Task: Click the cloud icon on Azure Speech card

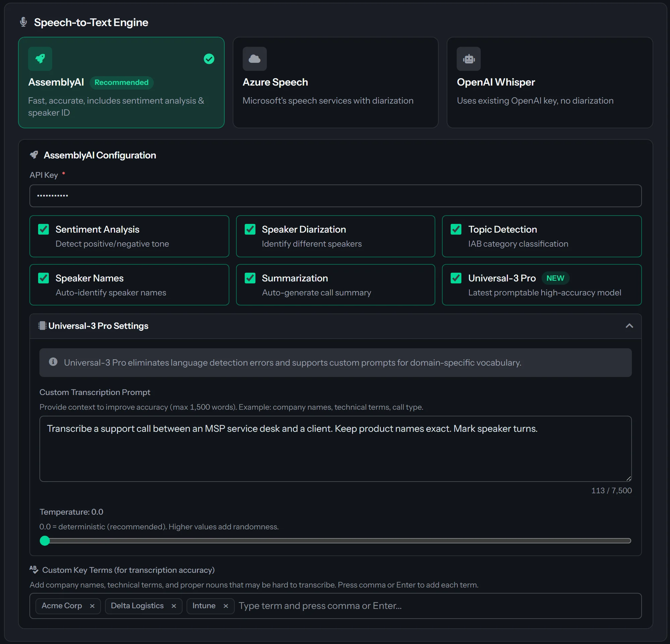Action: coord(254,59)
